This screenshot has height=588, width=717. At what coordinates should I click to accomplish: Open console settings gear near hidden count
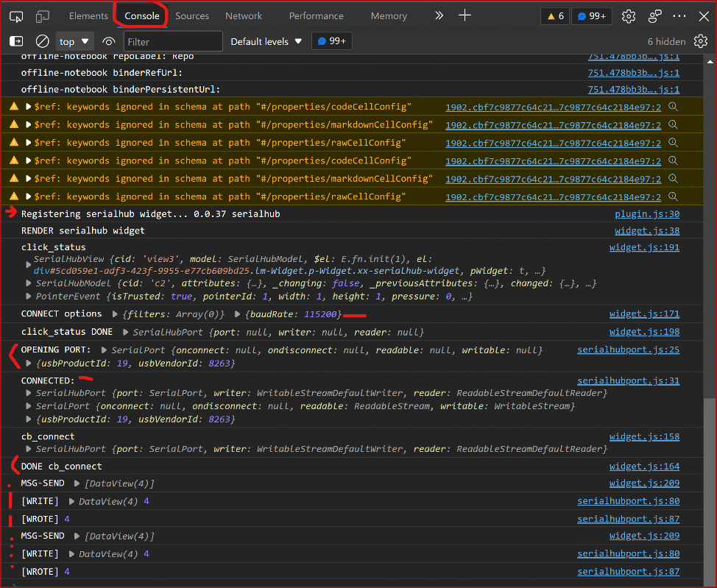coord(701,42)
